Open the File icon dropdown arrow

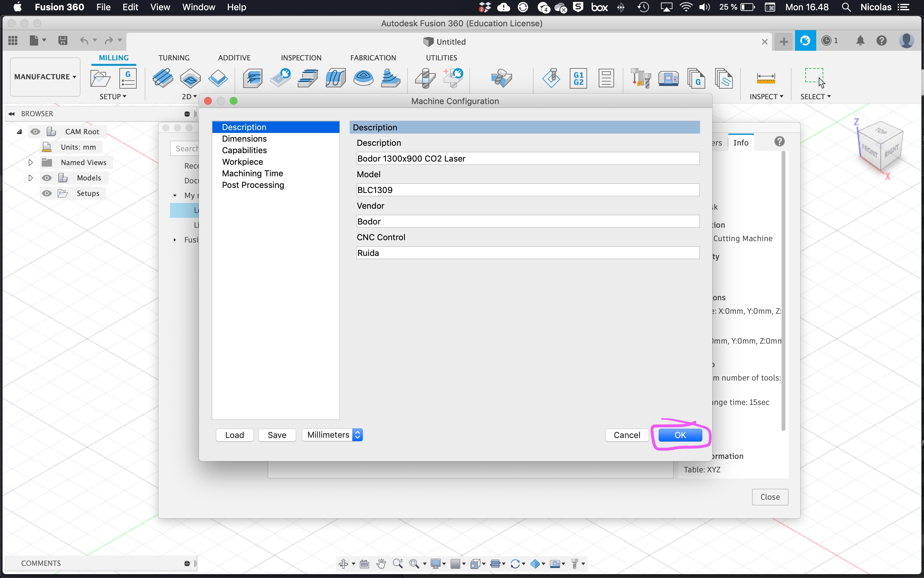(x=44, y=40)
